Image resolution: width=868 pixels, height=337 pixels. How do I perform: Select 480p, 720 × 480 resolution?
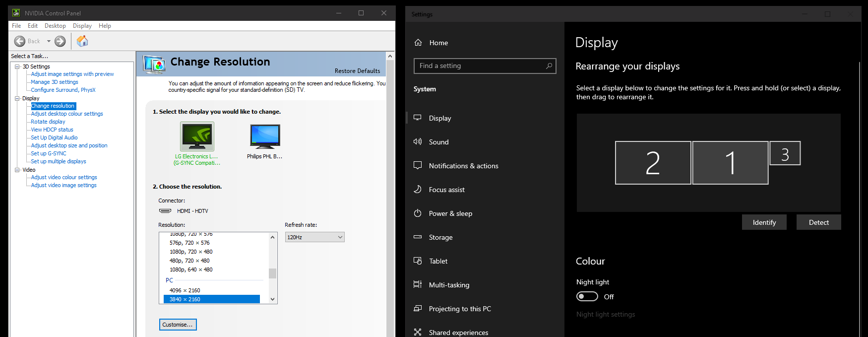click(189, 261)
